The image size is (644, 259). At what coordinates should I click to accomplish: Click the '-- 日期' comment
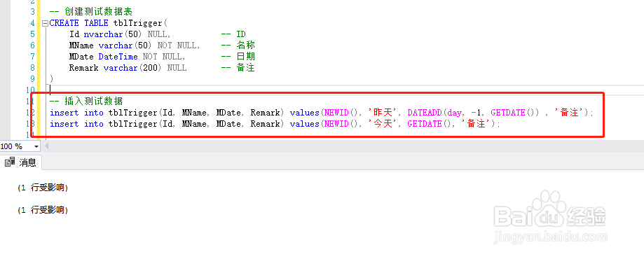pyautogui.click(x=238, y=57)
